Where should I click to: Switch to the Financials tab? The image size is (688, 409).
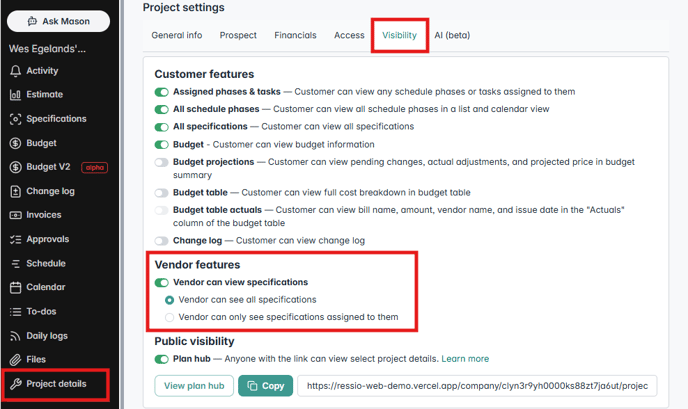pos(295,35)
